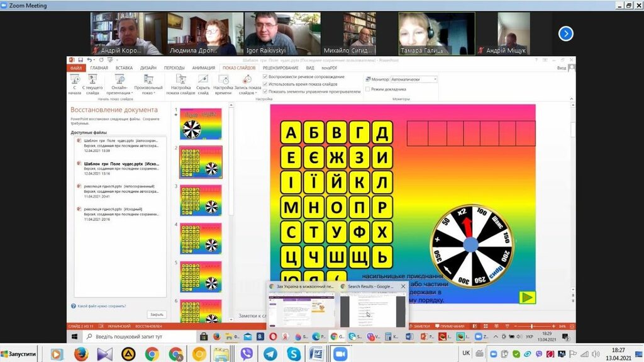The width and height of the screenshot is (644, 362).
Task: Click the 'Какой файл нужно сохранить?' link
Action: coord(101,306)
